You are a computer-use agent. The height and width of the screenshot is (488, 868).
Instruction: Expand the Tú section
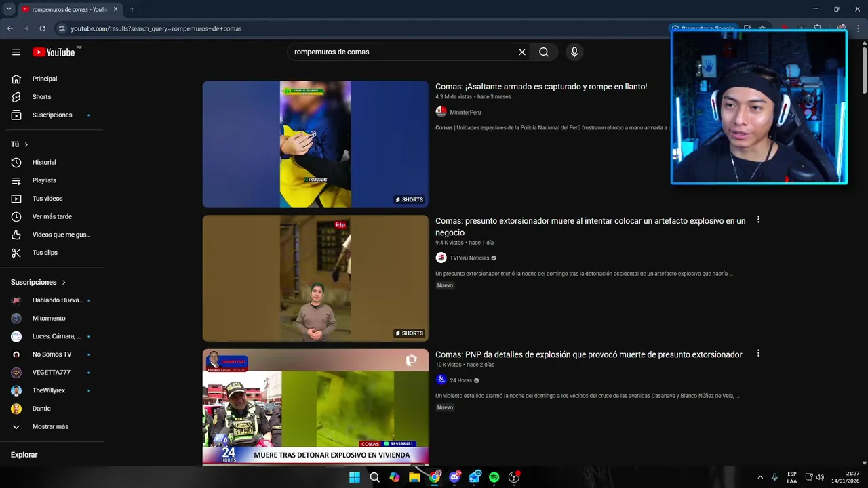pos(20,144)
